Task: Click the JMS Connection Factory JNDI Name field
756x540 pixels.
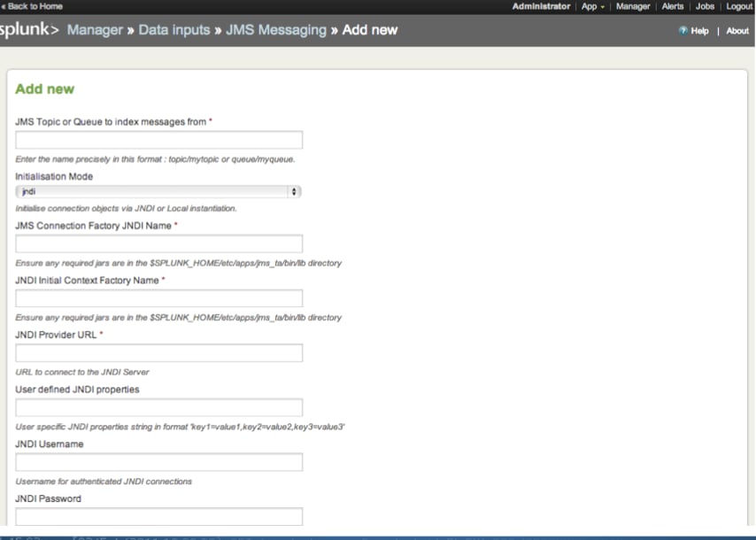Action: (x=159, y=243)
